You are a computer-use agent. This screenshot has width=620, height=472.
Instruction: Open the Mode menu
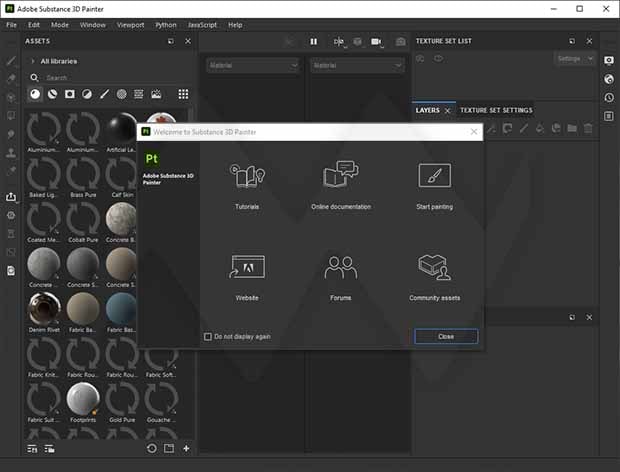pos(60,25)
